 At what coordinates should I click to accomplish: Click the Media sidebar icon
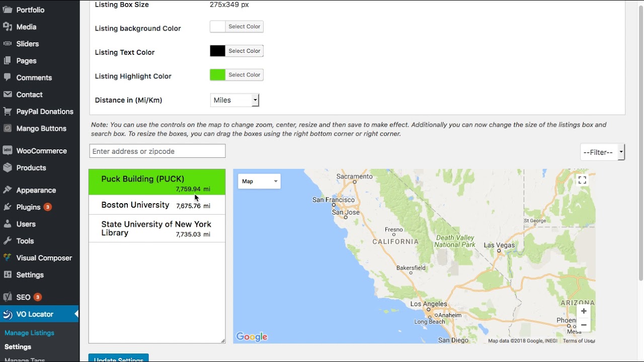point(8,27)
